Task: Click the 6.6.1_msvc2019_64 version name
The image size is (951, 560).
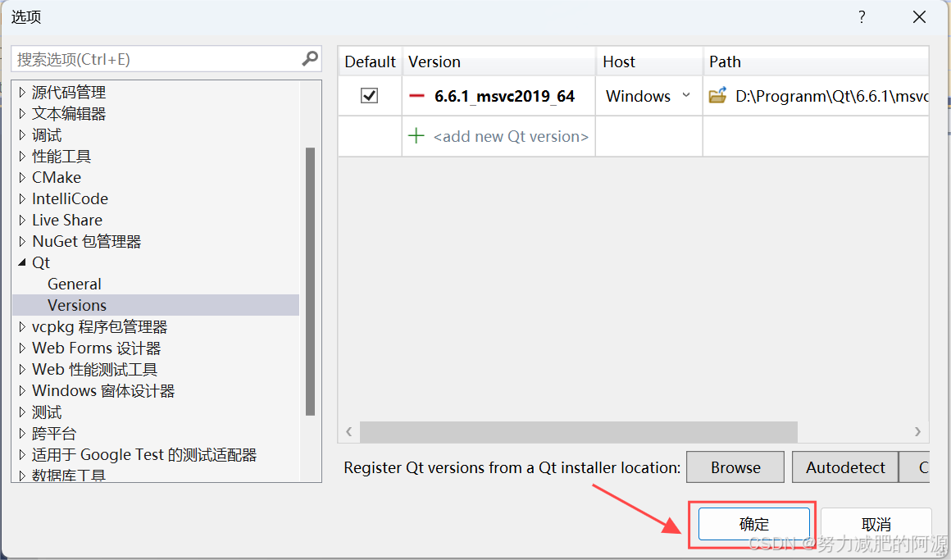Action: pyautogui.click(x=505, y=96)
